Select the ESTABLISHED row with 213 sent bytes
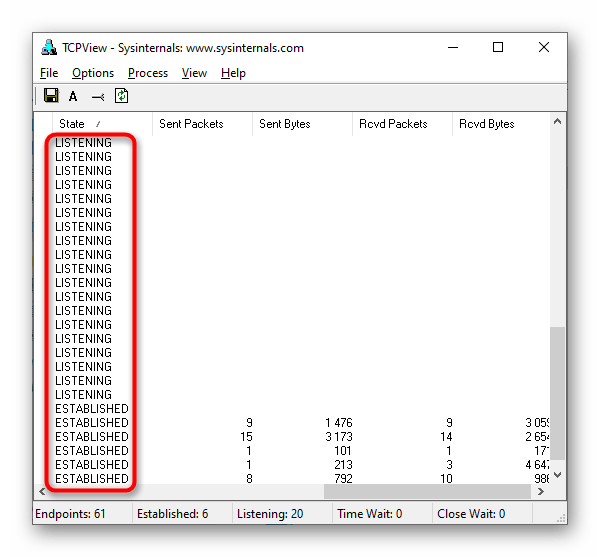Viewport: 600px width, 557px height. point(292,465)
